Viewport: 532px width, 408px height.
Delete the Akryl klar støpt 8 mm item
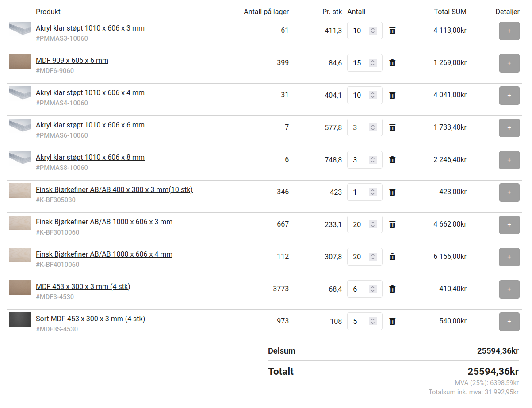coord(392,160)
